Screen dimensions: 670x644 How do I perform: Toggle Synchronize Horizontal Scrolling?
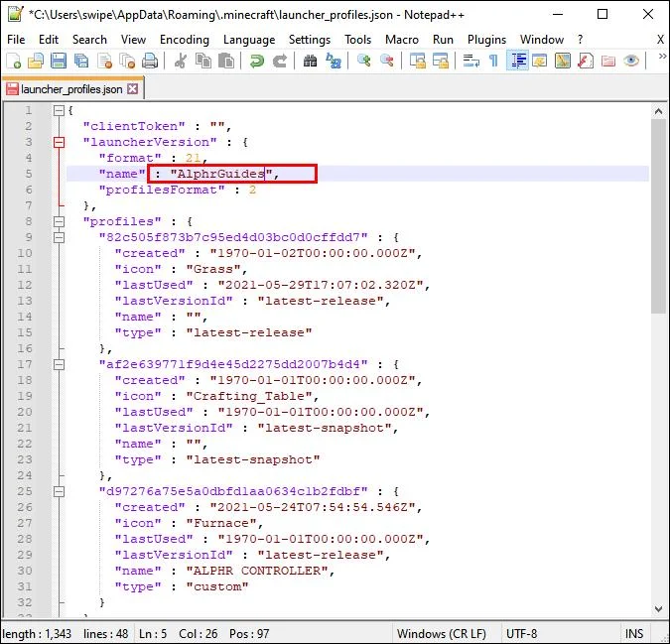[440, 61]
